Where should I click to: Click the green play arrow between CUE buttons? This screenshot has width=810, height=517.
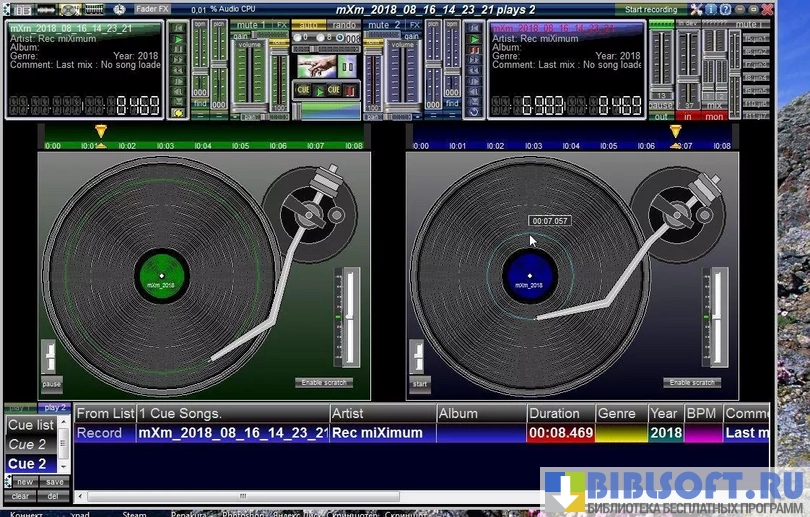pos(320,90)
